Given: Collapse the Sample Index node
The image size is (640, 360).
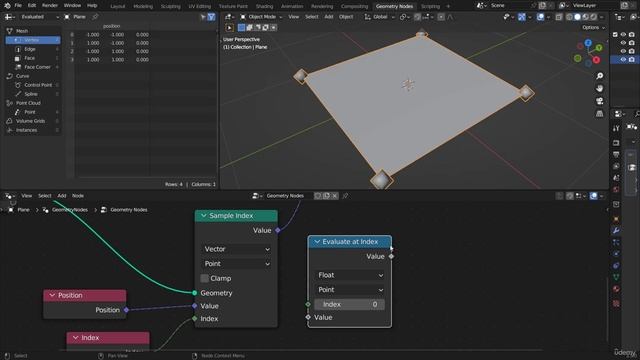Looking at the screenshot, I should 203,216.
